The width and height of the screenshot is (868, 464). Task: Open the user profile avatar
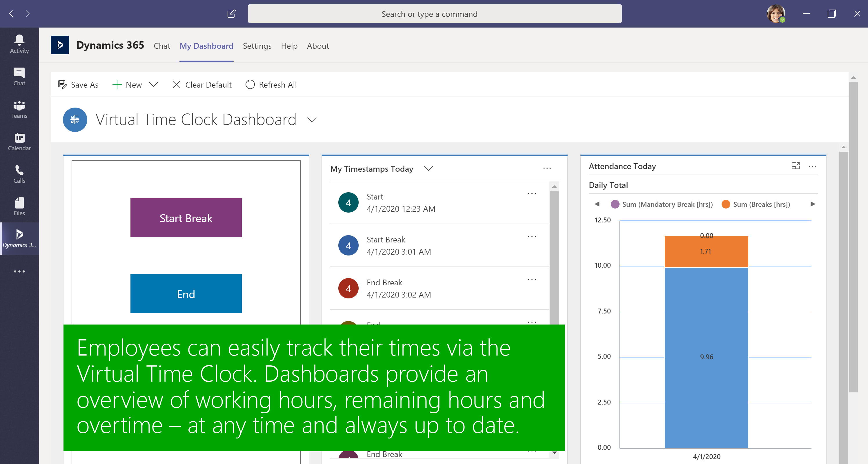[x=776, y=14]
